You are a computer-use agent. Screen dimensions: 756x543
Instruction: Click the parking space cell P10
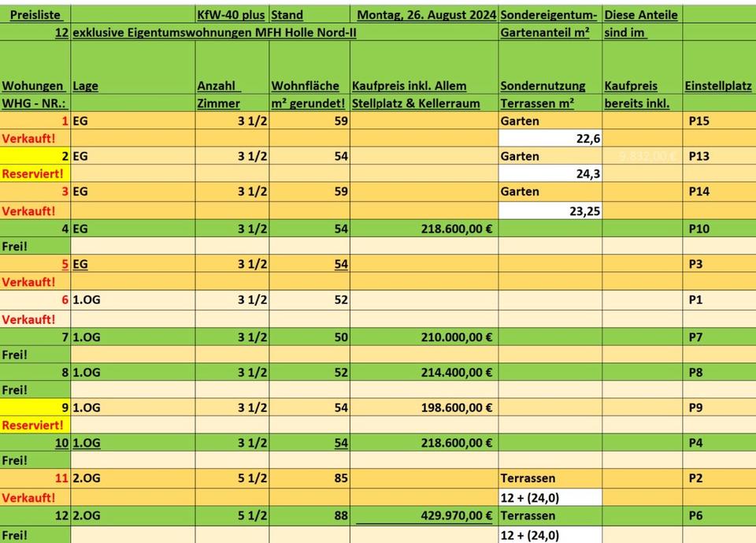coord(717,229)
